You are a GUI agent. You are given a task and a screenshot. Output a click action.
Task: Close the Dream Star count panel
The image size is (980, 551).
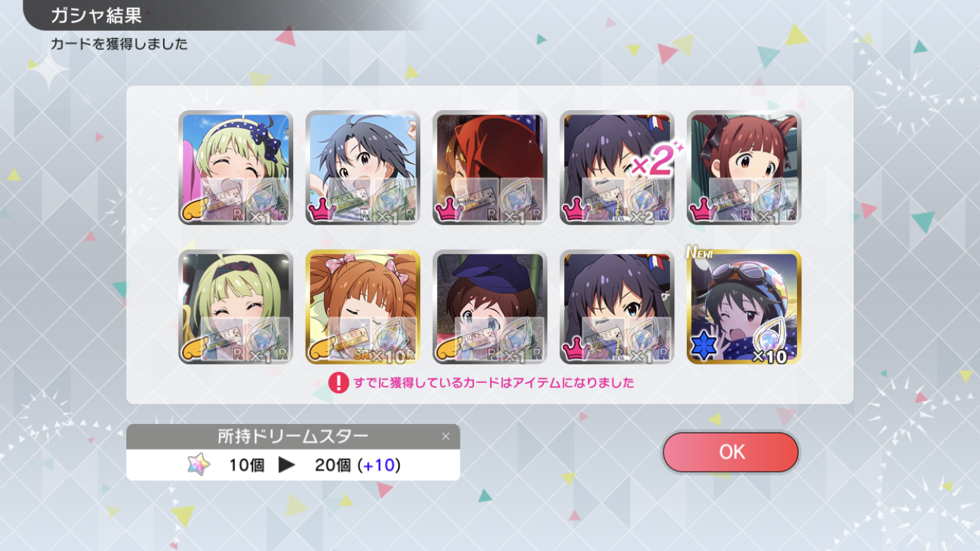[445, 436]
